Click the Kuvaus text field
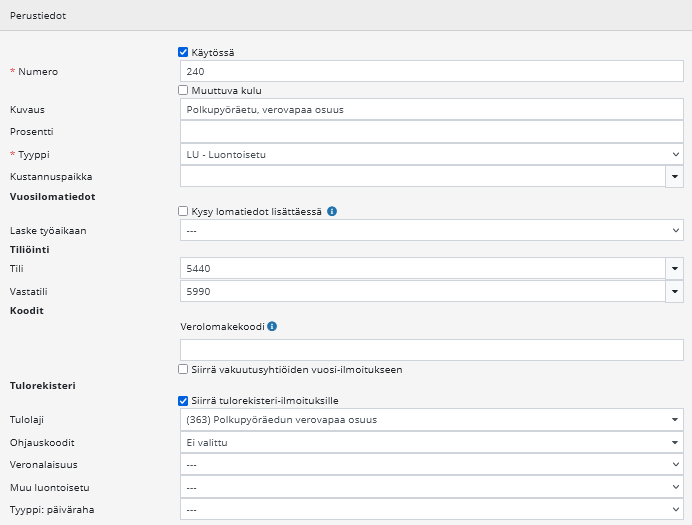Image resolution: width=692 pixels, height=525 pixels. click(x=431, y=109)
